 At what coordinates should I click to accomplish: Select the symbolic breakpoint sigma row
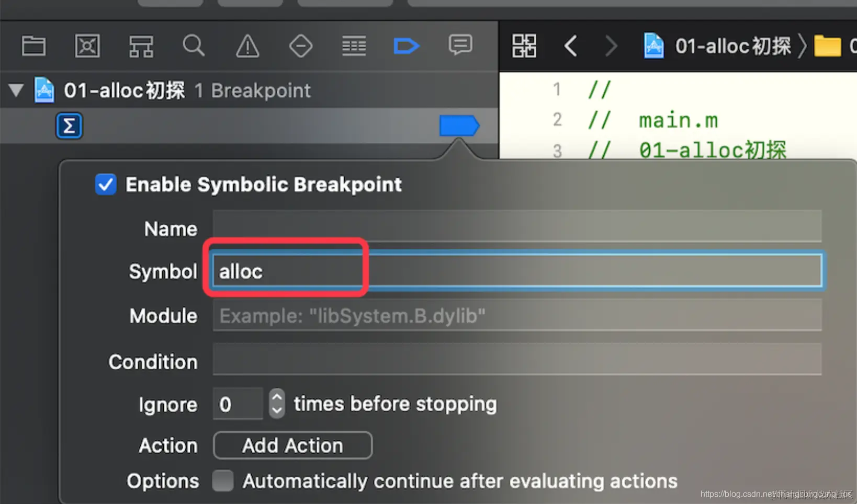coord(249,126)
